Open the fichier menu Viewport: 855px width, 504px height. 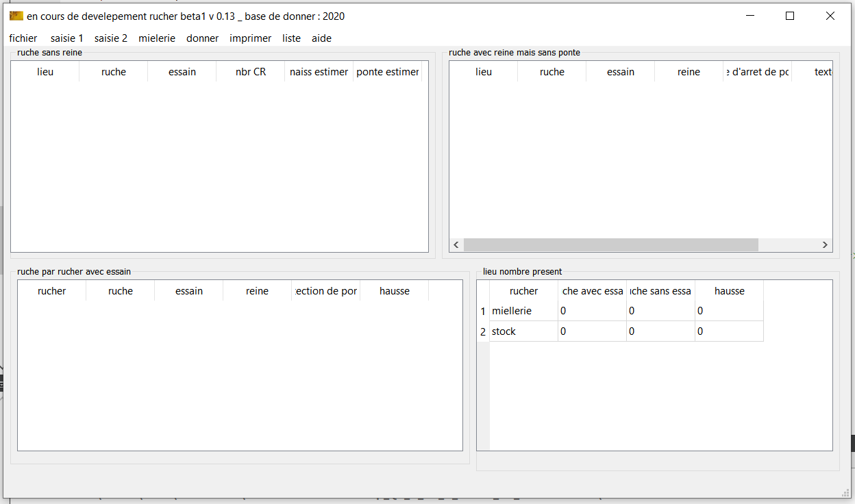click(23, 38)
